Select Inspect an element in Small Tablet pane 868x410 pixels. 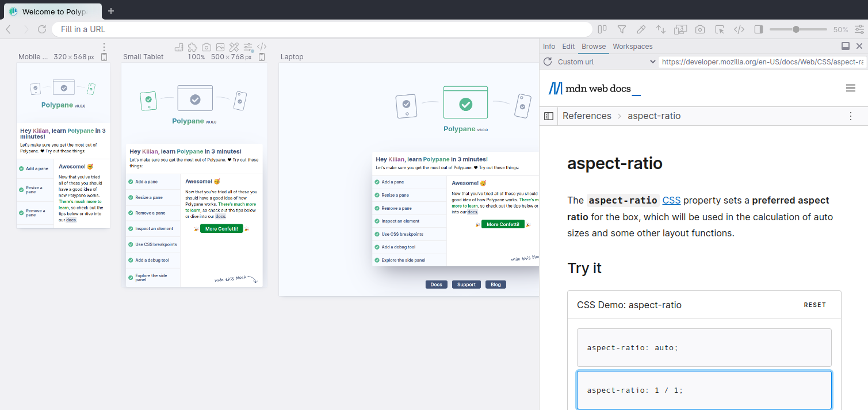[x=153, y=229]
